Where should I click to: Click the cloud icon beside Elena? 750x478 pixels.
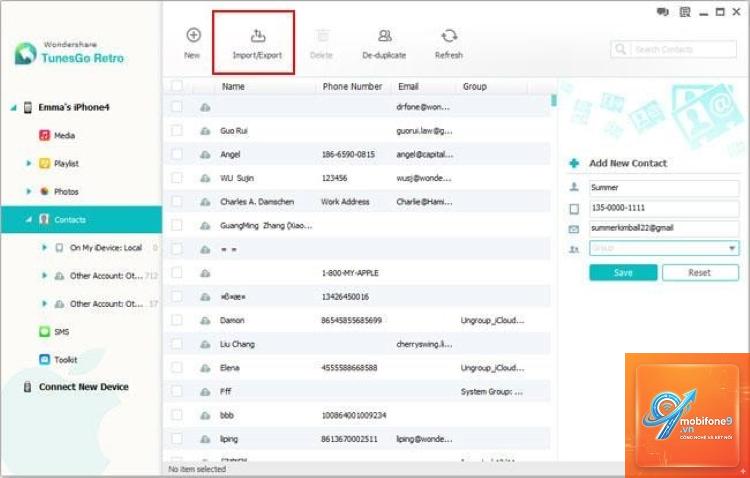(205, 368)
